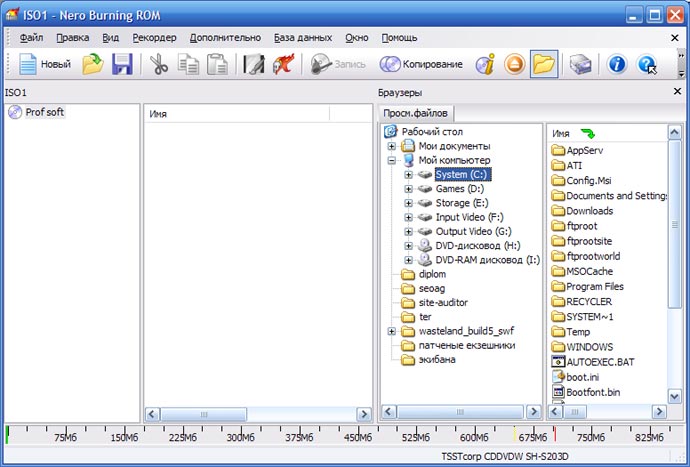690x467 pixels.
Task: Open the Правка menu
Action: pyautogui.click(x=73, y=38)
